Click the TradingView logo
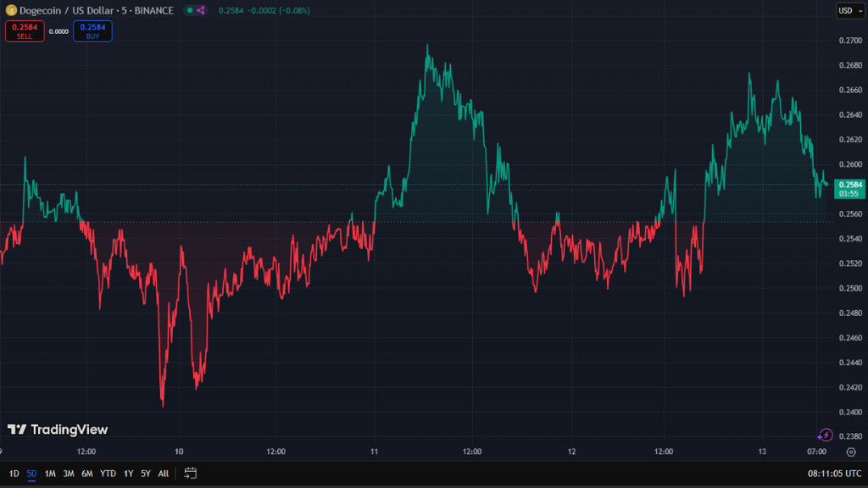The width and height of the screenshot is (868, 488). [x=58, y=430]
